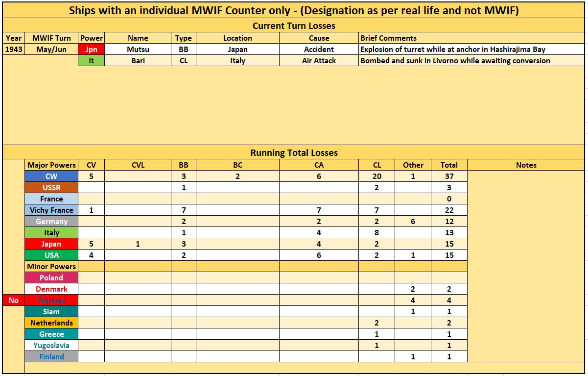The image size is (588, 376).
Task: Select CW total cell showing 37
Action: [x=449, y=176]
